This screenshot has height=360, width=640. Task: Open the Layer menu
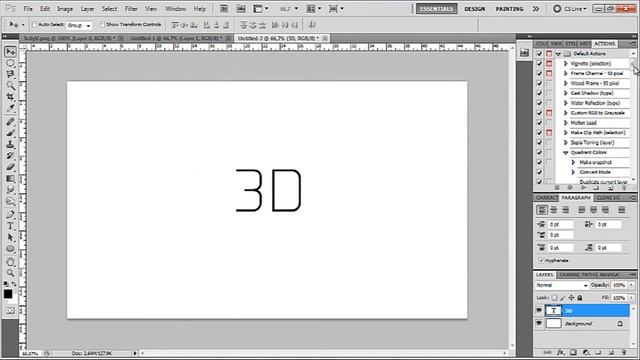[x=87, y=9]
